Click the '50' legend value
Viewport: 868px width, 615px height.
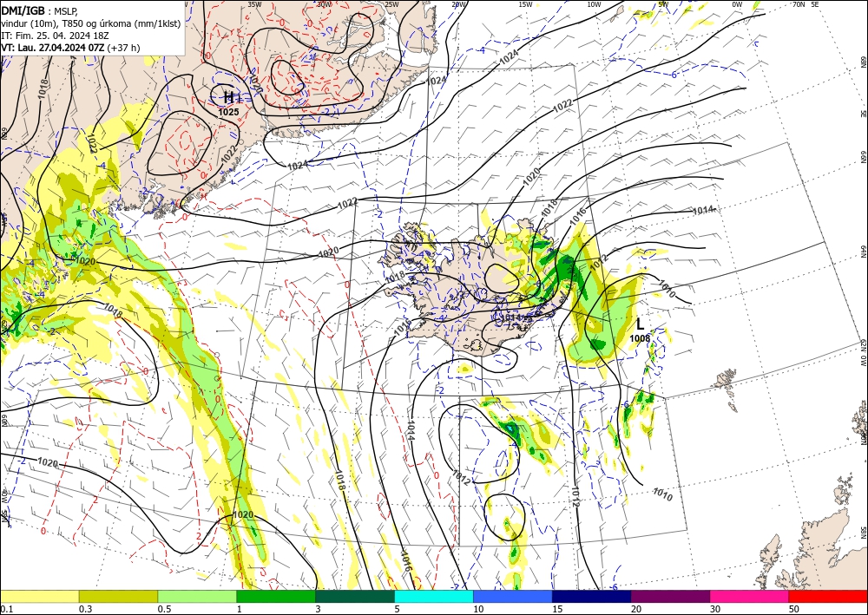click(x=794, y=609)
